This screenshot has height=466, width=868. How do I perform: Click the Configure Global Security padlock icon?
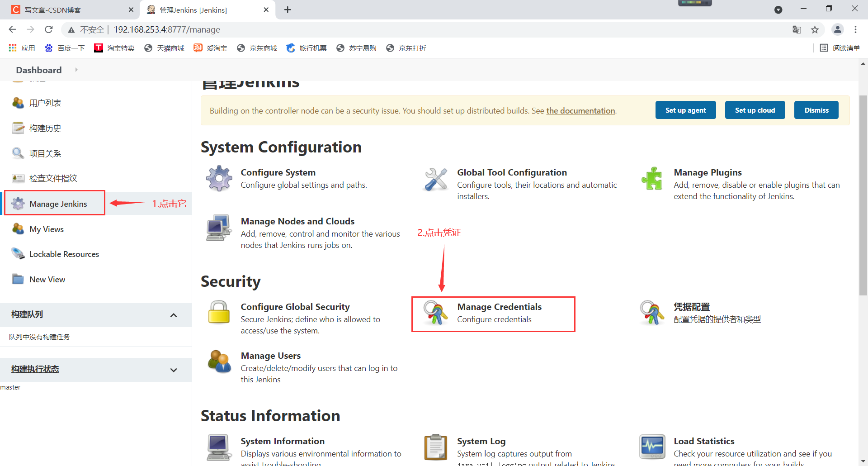(x=219, y=312)
